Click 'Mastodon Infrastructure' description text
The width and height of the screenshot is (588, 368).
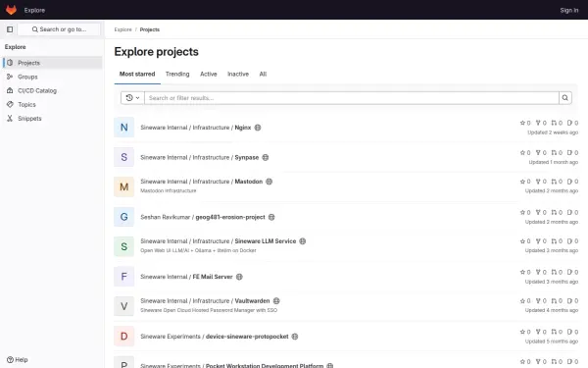(x=169, y=190)
